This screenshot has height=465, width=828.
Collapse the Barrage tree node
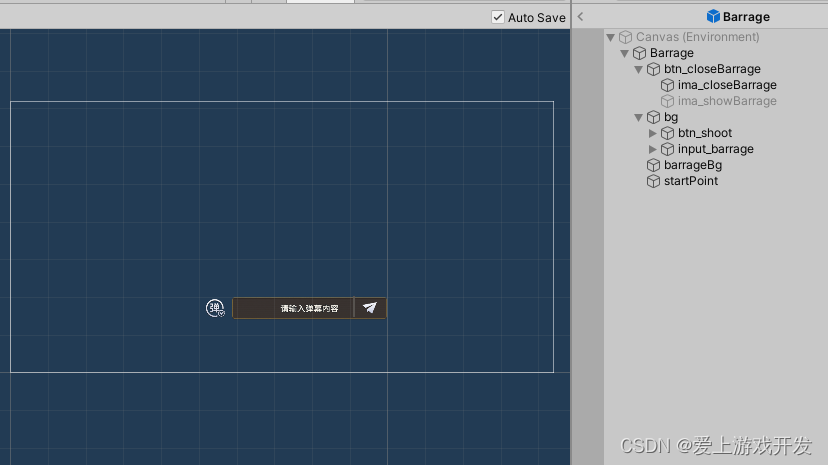pos(625,53)
